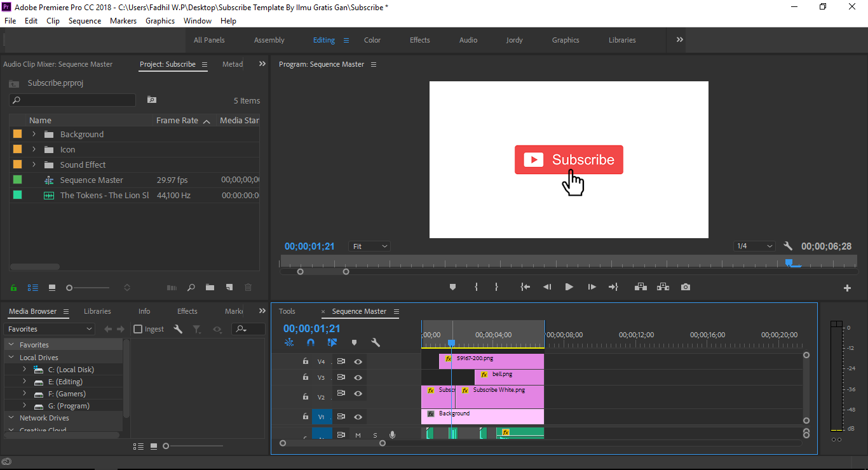The height and width of the screenshot is (470, 868).
Task: Select the bell.png clip on V3
Action: (509, 377)
